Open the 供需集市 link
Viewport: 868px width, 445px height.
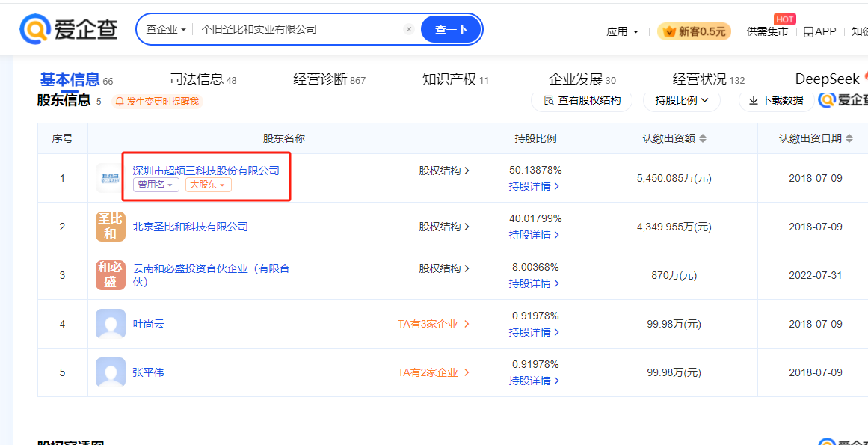pos(767,31)
